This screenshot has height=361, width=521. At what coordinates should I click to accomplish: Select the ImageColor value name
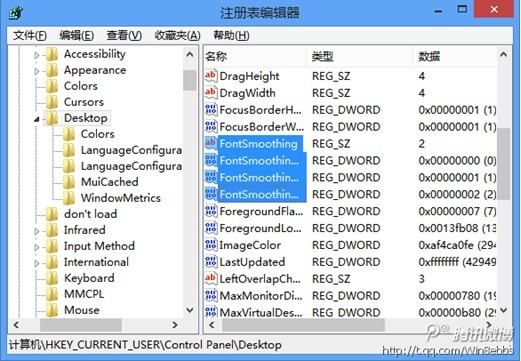point(250,245)
